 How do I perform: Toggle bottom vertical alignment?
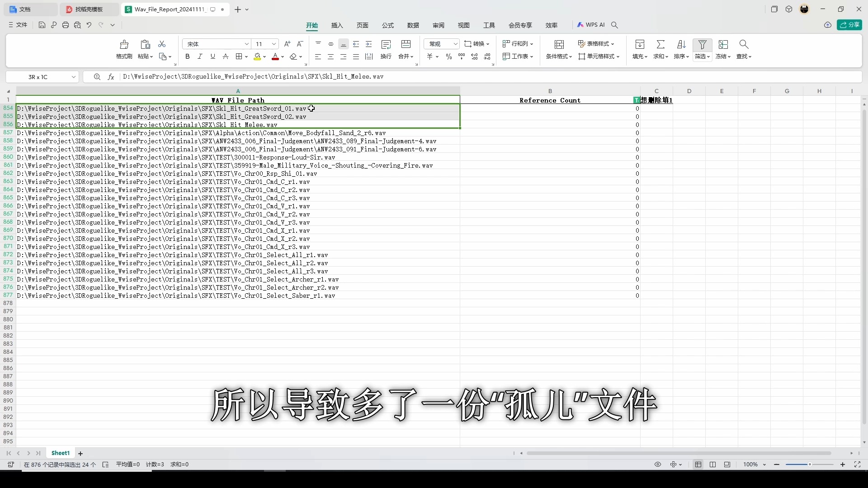[344, 44]
